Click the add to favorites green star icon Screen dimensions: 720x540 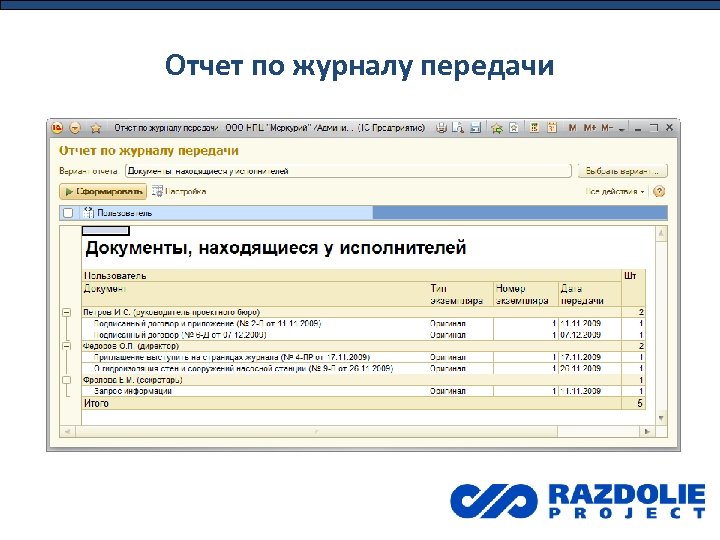pos(496,128)
